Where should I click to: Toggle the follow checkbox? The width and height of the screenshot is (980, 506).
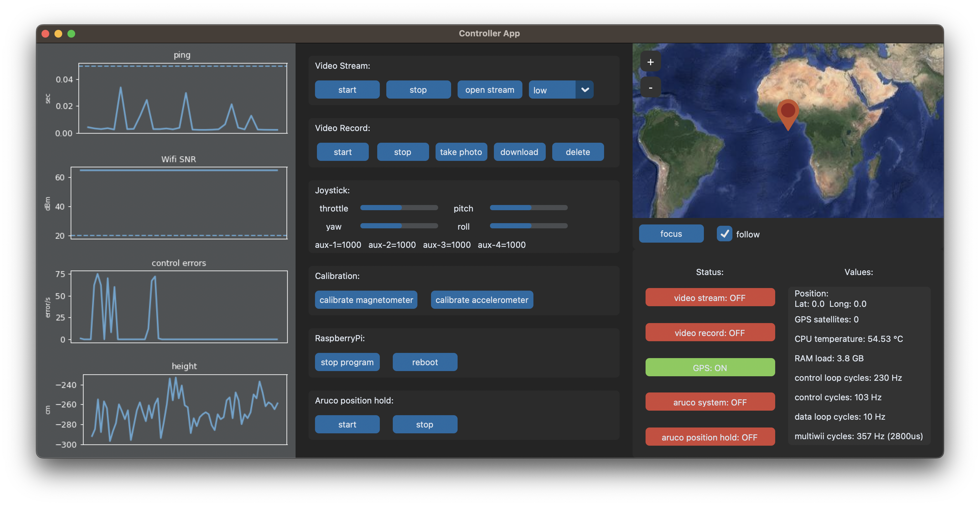(724, 234)
